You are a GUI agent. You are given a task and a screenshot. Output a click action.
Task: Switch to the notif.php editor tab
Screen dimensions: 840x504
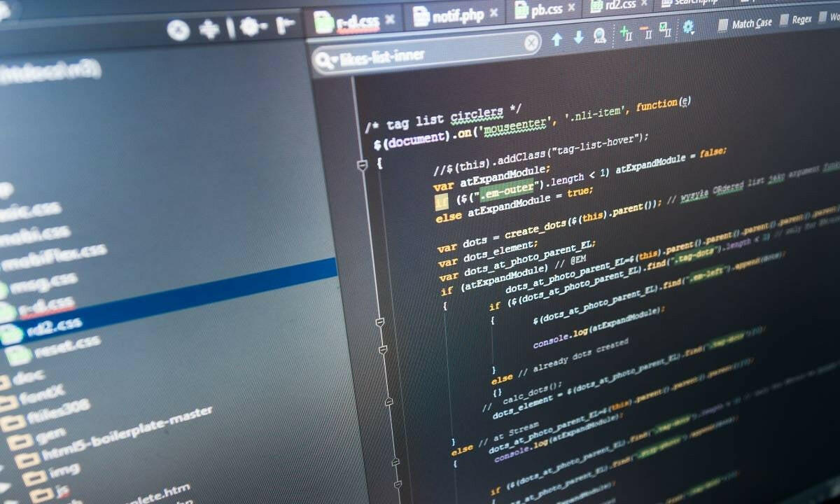click(x=456, y=15)
